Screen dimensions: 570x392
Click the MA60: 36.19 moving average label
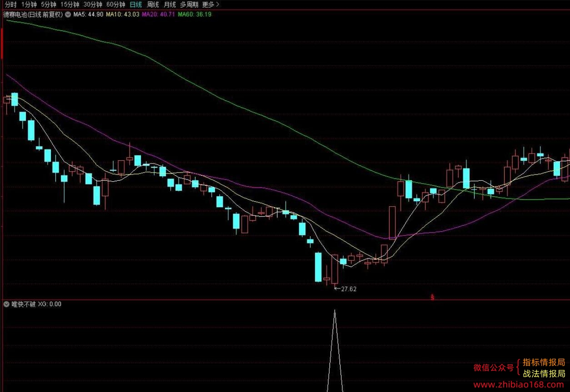tap(195, 15)
